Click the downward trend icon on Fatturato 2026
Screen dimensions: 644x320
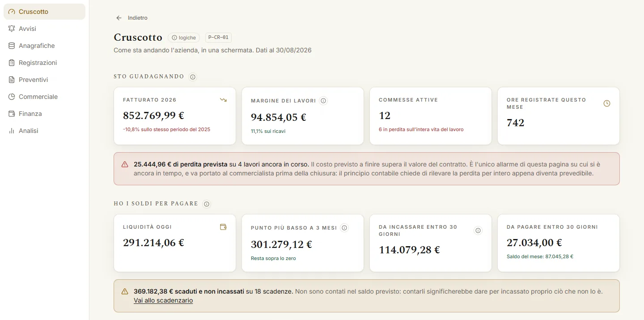pos(223,100)
